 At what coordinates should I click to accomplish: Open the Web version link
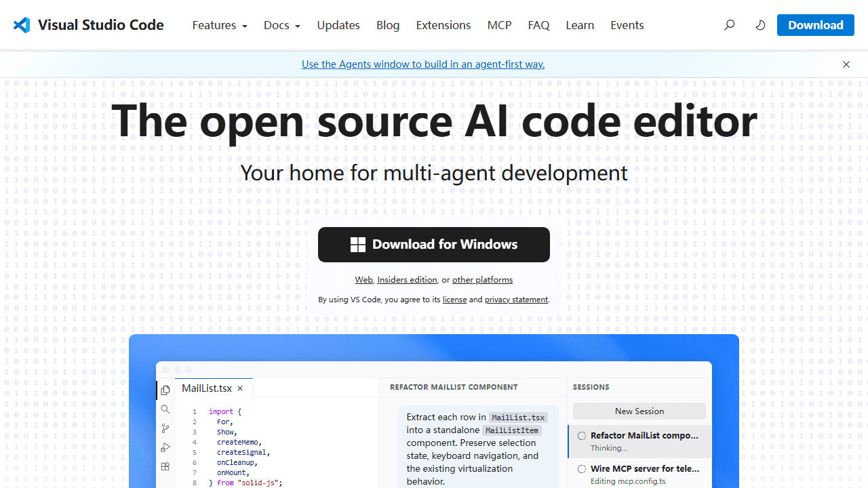pos(363,280)
